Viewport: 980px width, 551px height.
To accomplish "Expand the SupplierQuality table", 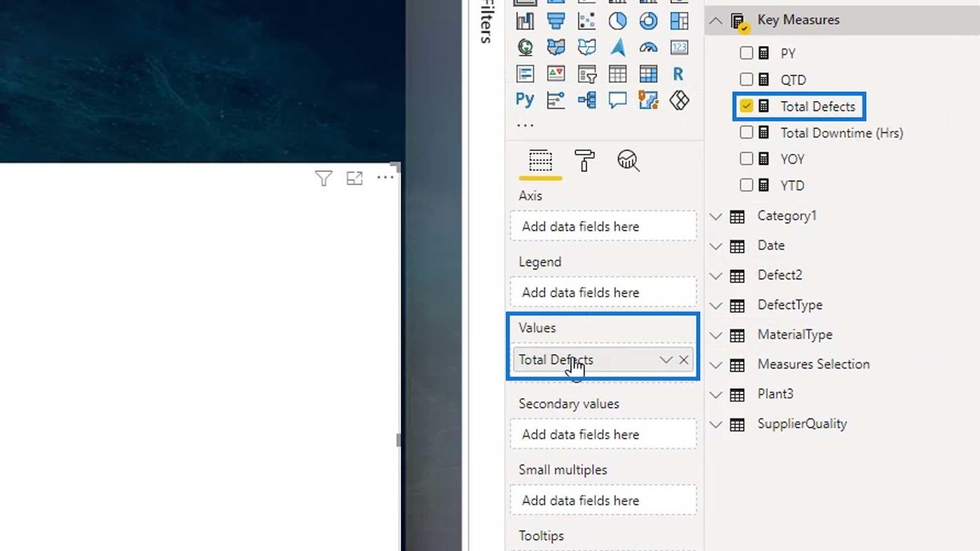I will (715, 424).
